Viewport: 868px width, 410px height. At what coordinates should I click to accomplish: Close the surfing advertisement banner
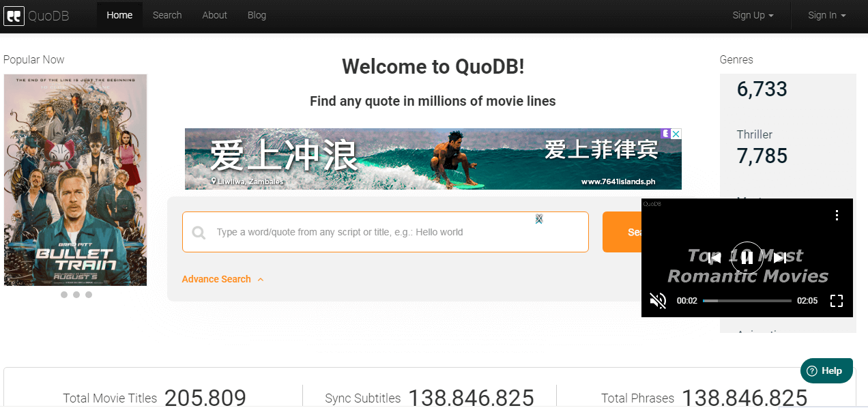click(x=676, y=134)
